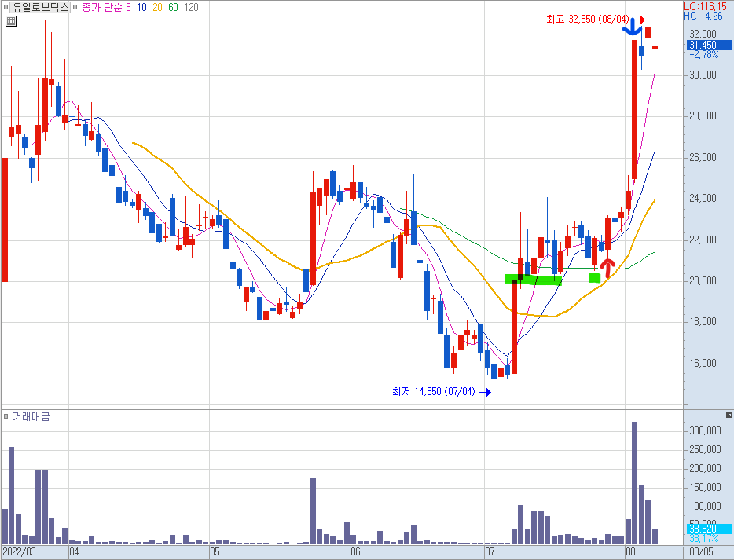
Task: Click the 22,000 price axis label
Action: pyautogui.click(x=703, y=240)
